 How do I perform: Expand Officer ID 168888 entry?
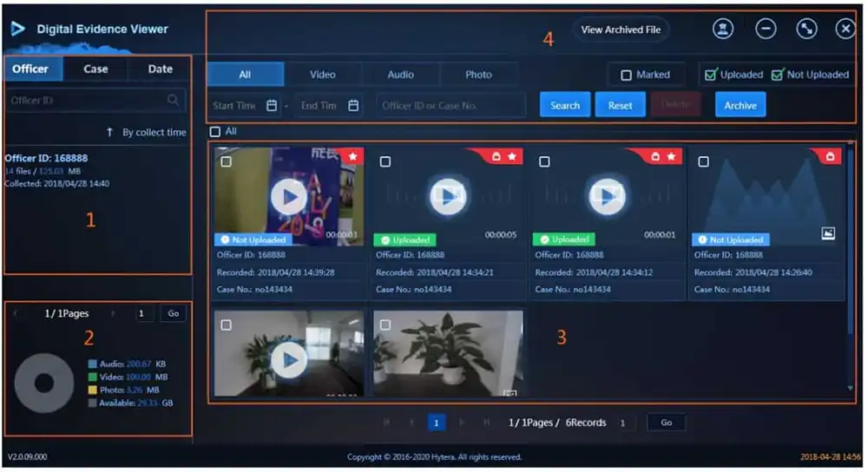pyautogui.click(x=46, y=159)
